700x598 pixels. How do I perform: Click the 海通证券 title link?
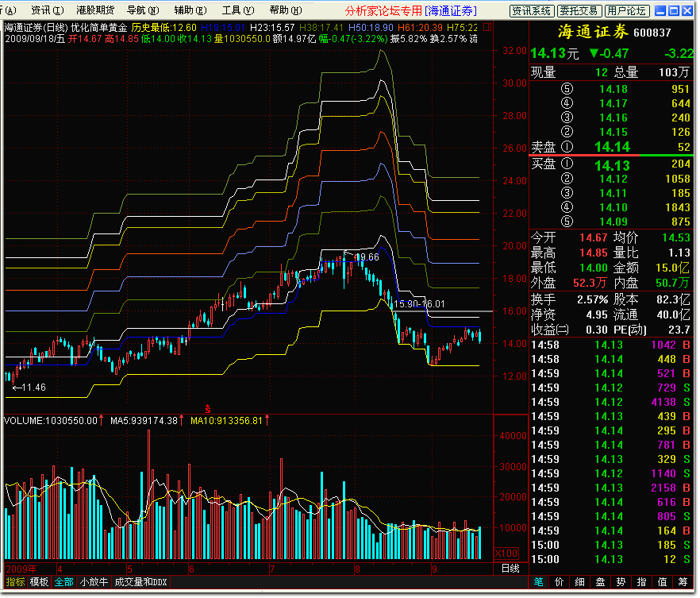click(451, 10)
